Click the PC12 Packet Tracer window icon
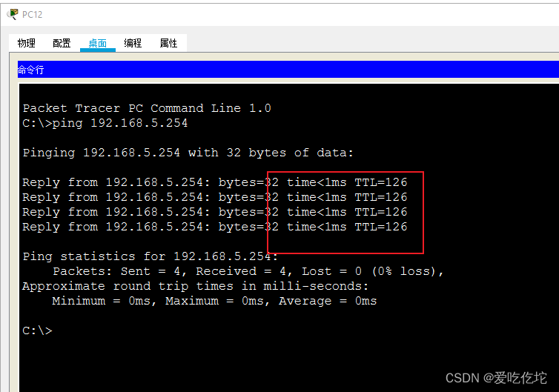The image size is (559, 392). tap(13, 14)
